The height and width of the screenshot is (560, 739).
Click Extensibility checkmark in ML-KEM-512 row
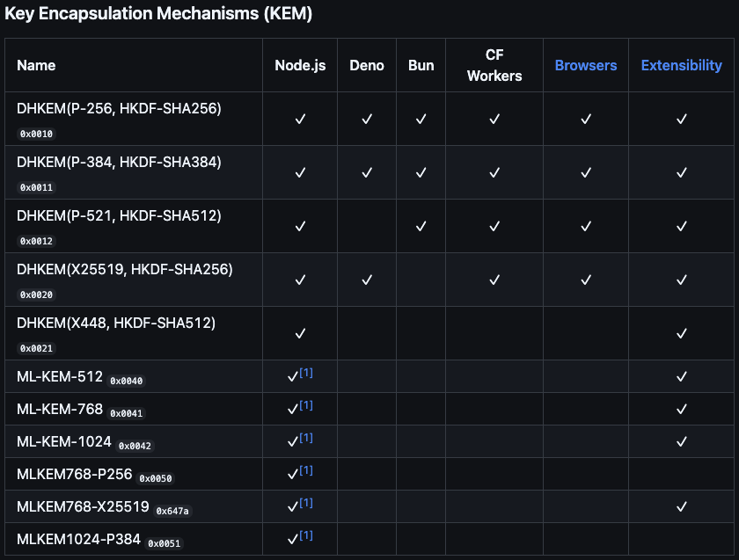tap(682, 377)
